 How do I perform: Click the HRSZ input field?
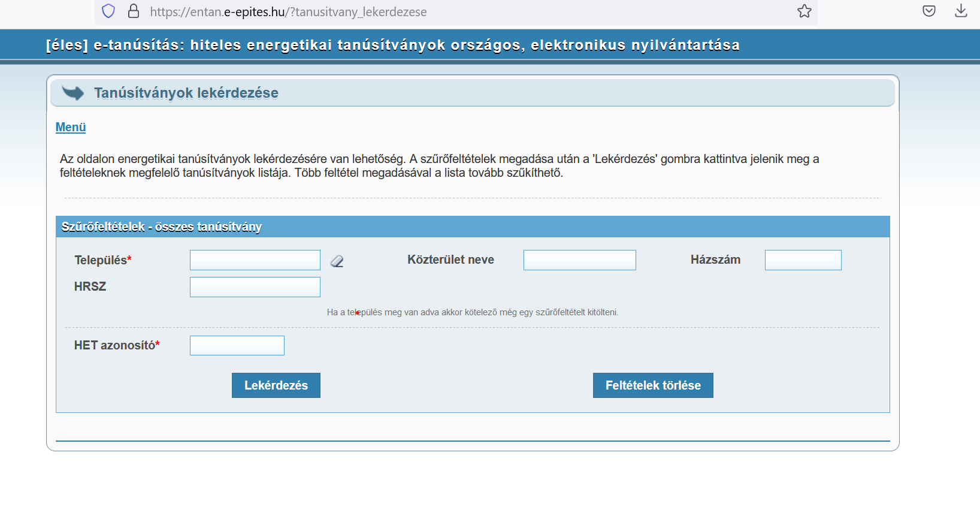pos(255,287)
